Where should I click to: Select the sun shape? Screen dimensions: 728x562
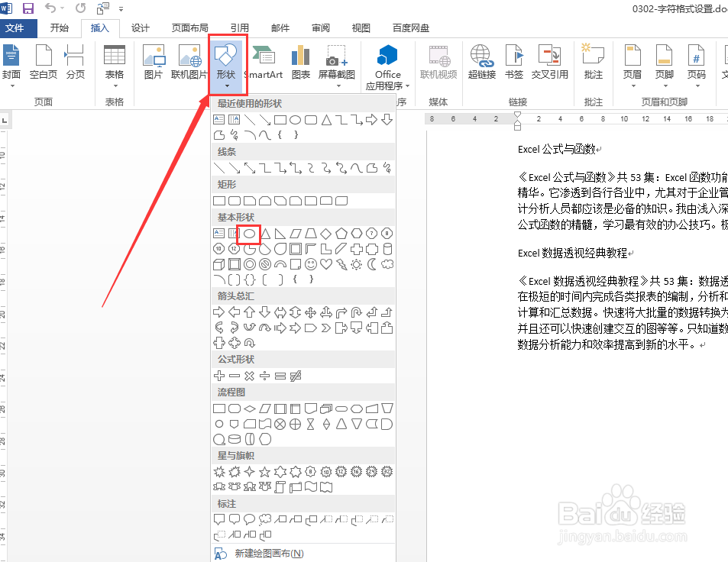(x=357, y=264)
